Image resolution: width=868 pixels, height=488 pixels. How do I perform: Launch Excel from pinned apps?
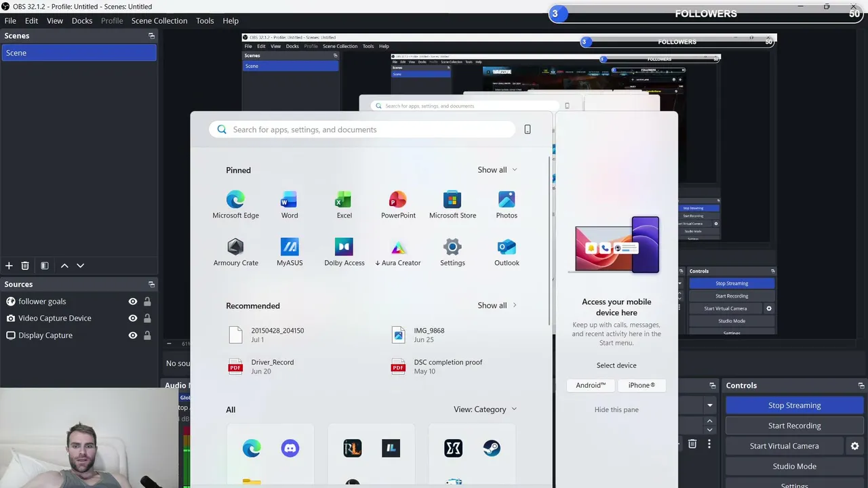[344, 205]
